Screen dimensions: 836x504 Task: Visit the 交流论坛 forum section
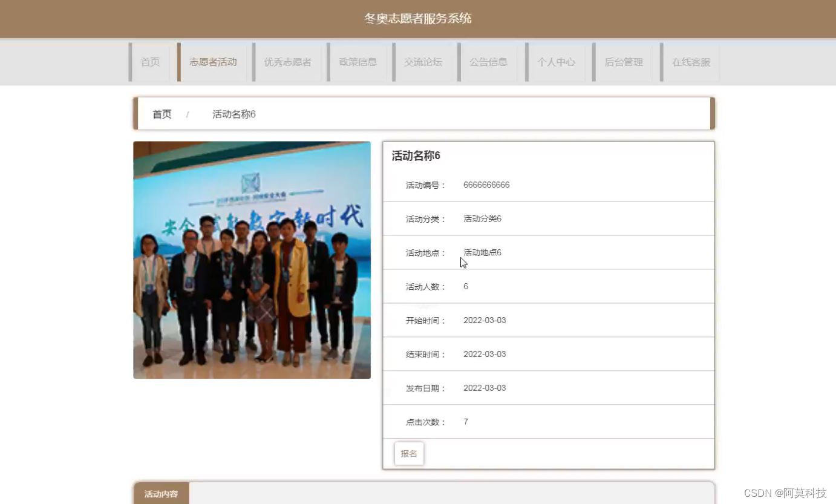point(423,62)
